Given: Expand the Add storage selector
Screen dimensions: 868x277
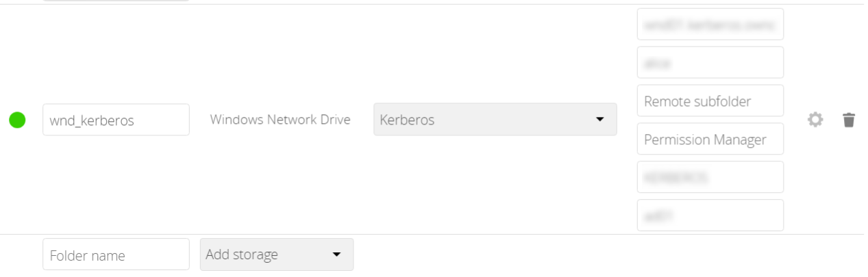Looking at the screenshot, I should 277,254.
